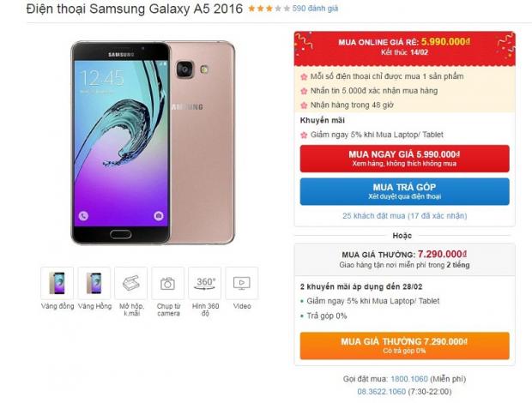Click the 'Chụp từ camera' camera icon
532x403 pixels.
167,283
